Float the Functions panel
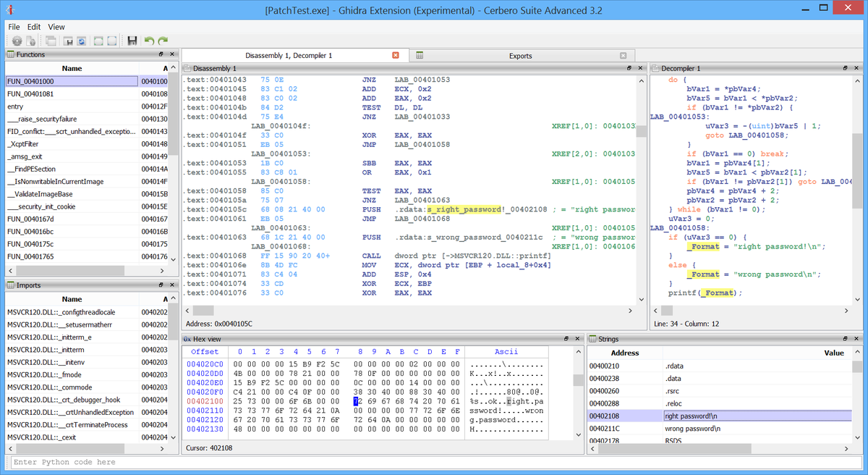Screen dimensions: 868x475 click(161, 54)
